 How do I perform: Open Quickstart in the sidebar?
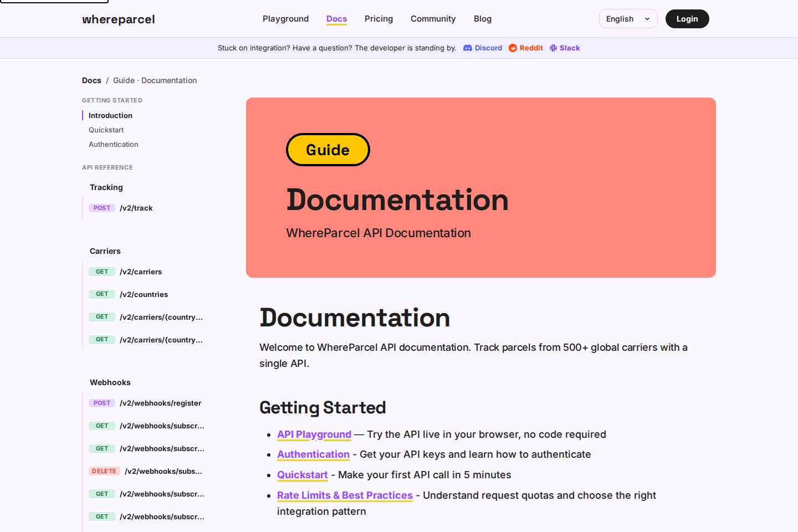(x=106, y=130)
